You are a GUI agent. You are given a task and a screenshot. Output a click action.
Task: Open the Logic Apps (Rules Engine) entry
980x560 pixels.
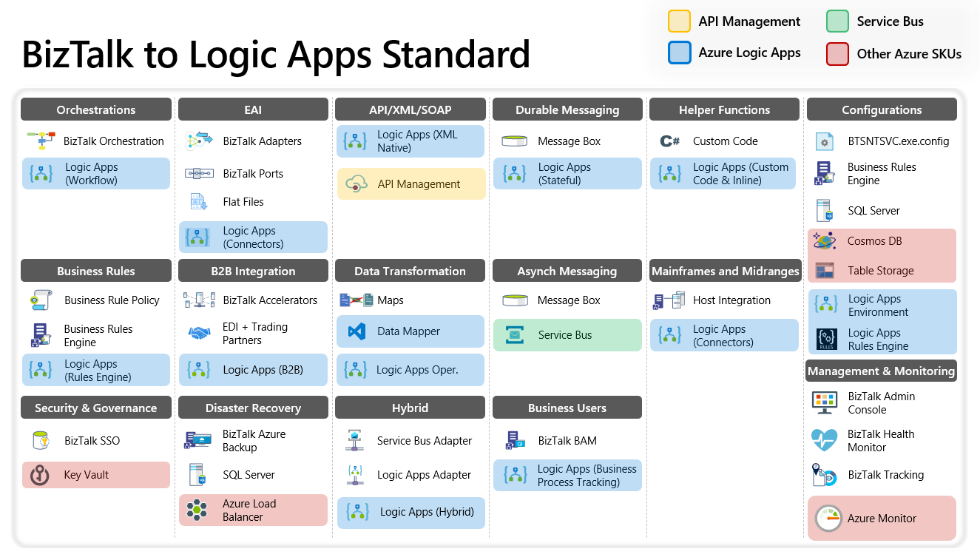tap(95, 369)
